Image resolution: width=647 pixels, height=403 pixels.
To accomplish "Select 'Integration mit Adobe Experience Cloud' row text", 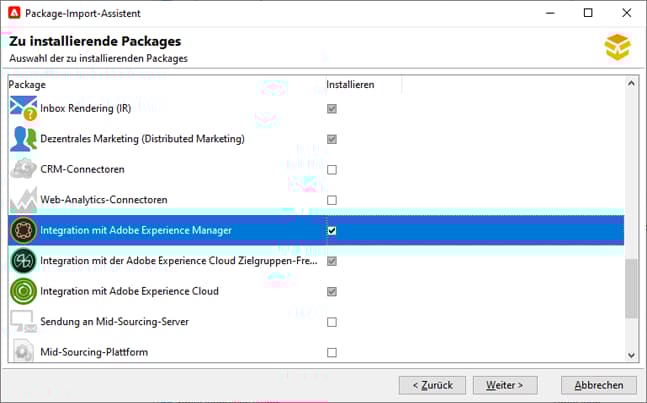I will [x=129, y=291].
